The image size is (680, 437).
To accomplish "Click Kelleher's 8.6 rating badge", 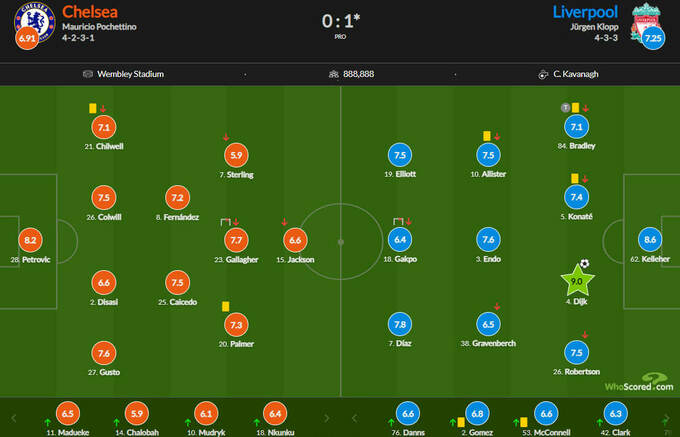I will click(650, 240).
